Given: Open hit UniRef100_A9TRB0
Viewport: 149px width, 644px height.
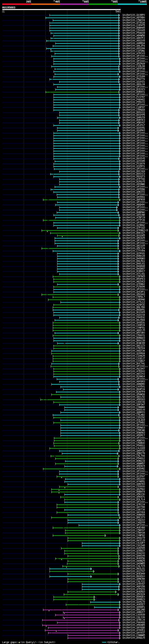Looking at the screenshot, I should click(133, 17).
